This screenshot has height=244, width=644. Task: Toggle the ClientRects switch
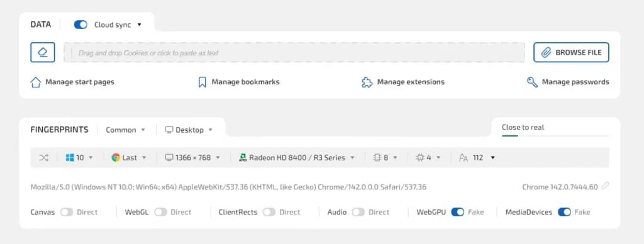click(x=269, y=213)
